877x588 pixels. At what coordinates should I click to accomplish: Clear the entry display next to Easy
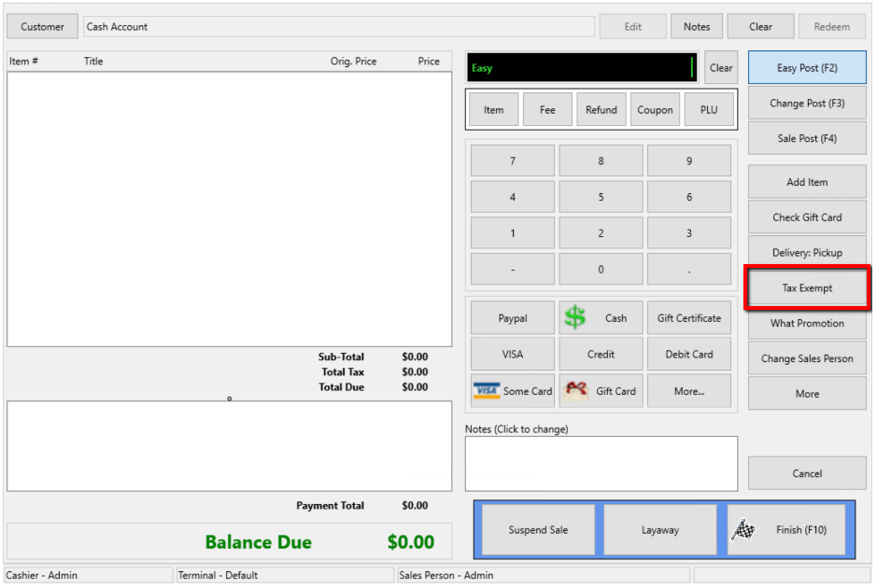pos(721,67)
